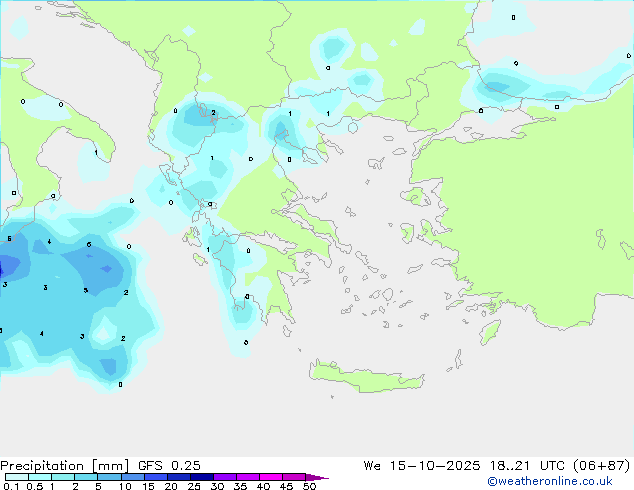This screenshot has height=490, width=634.
Task: Click the legend arrow tip above 50 mm
Action: coord(317,477)
